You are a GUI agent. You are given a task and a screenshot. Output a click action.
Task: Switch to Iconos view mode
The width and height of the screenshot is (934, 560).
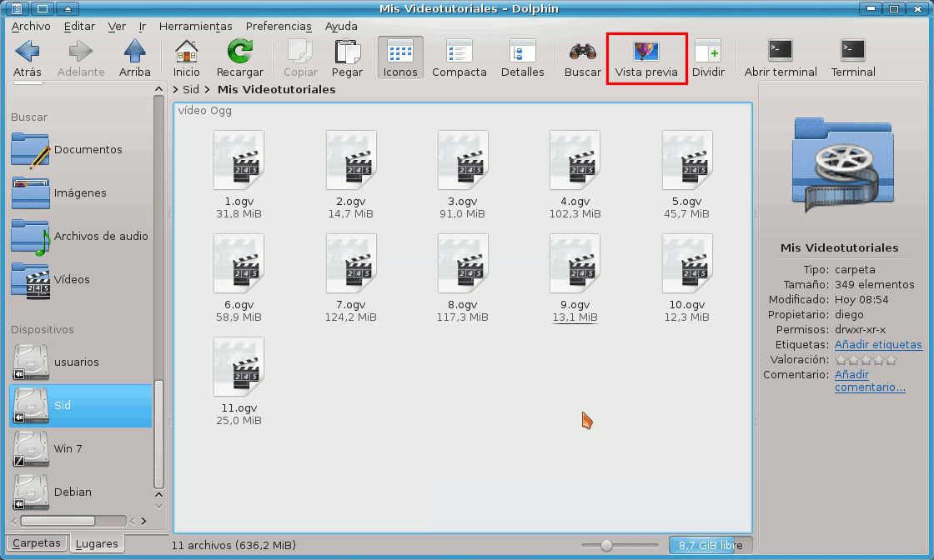pyautogui.click(x=400, y=58)
